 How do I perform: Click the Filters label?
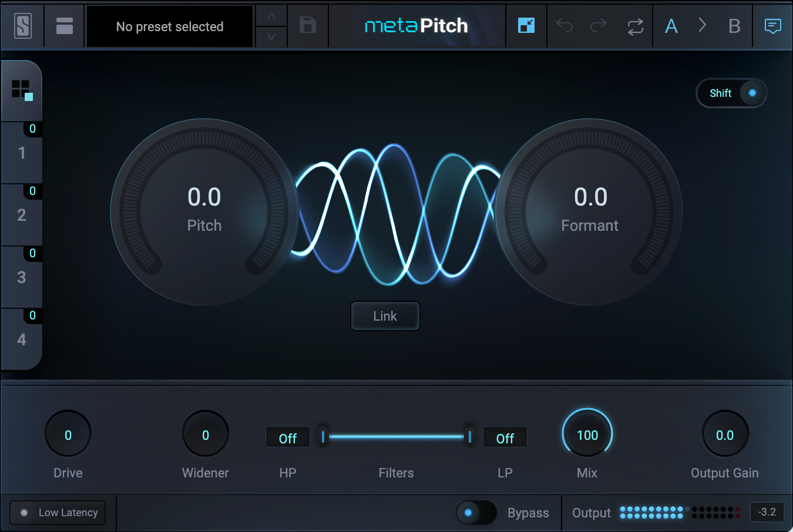pyautogui.click(x=396, y=473)
